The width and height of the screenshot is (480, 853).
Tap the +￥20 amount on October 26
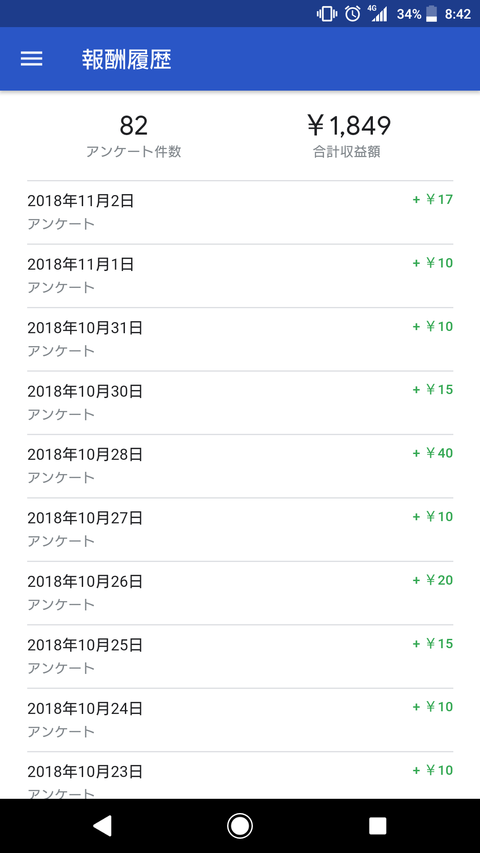tap(433, 580)
